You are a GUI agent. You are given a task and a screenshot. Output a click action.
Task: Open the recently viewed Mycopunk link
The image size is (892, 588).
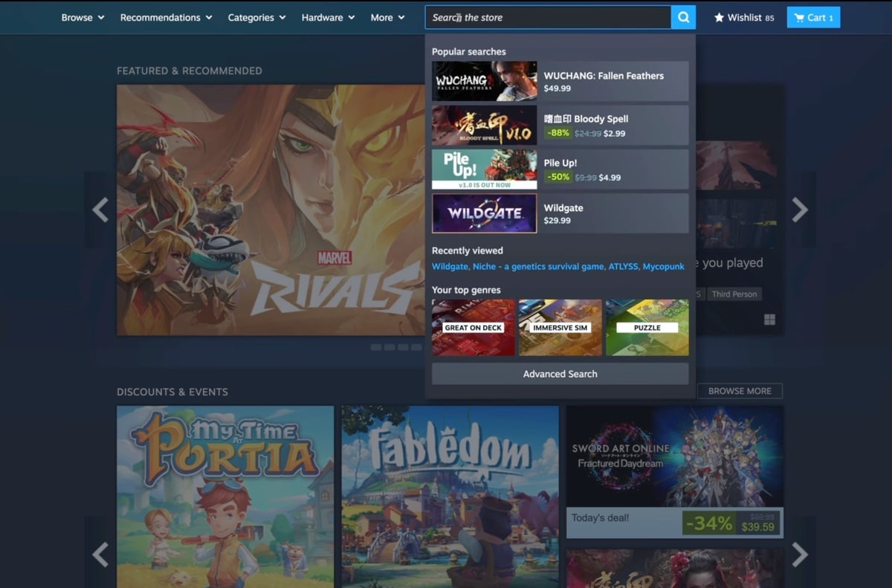tap(663, 267)
